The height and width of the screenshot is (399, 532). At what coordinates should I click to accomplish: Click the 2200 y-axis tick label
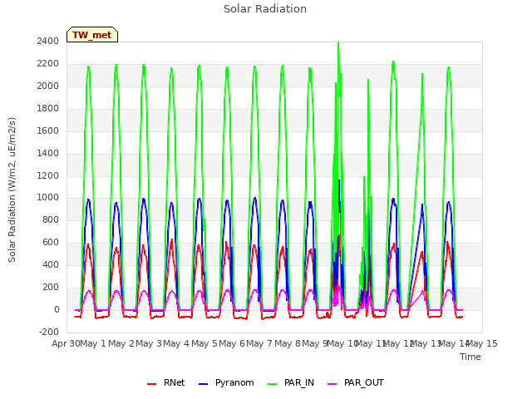pyautogui.click(x=48, y=63)
